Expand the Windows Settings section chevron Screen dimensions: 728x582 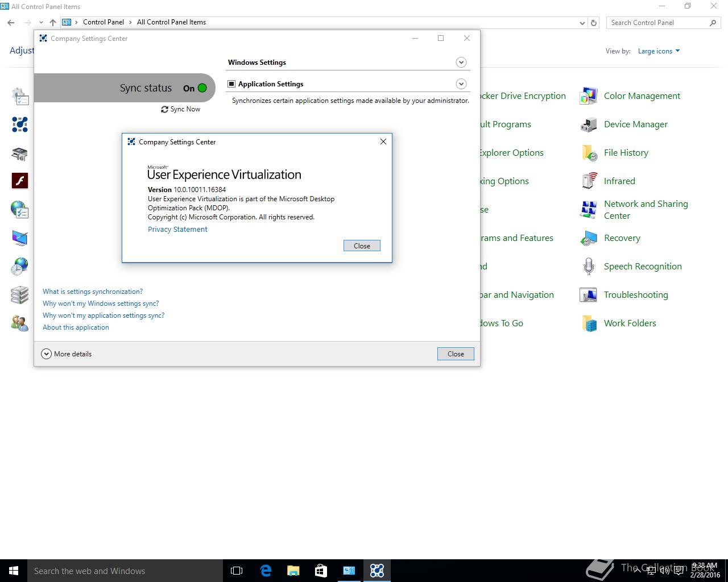[461, 62]
